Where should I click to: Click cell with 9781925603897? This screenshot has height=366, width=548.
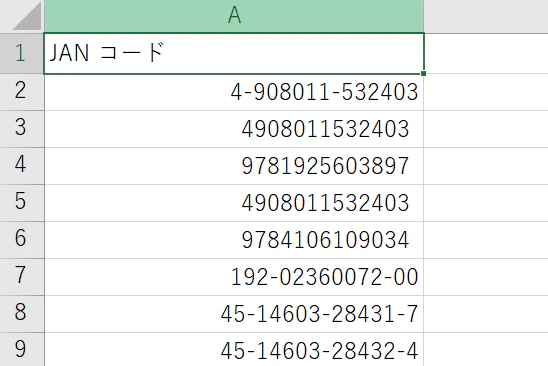(x=234, y=166)
